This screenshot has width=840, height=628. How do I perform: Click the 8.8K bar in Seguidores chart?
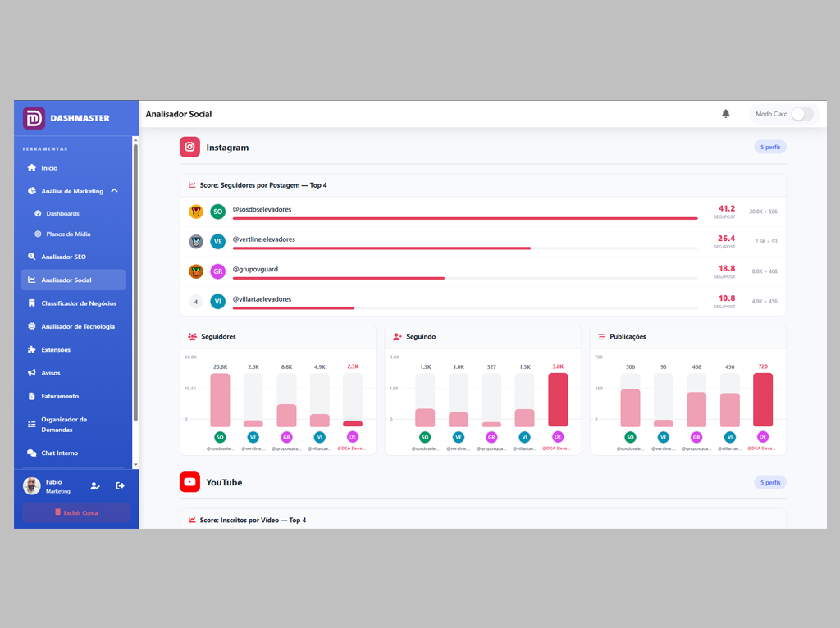(x=286, y=416)
